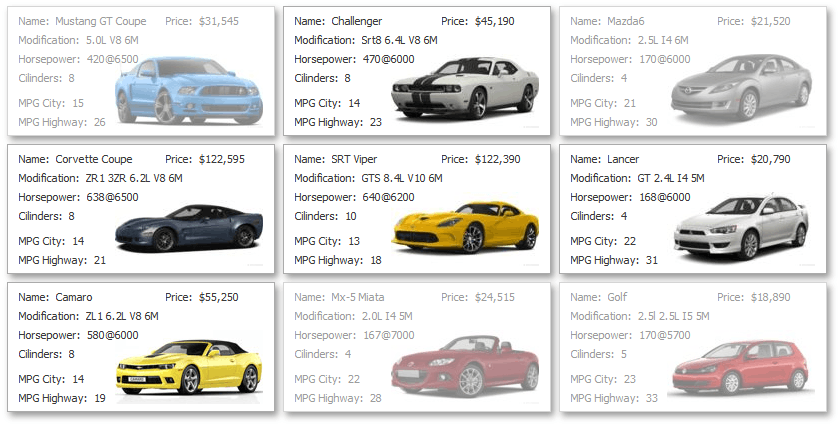
Task: Click the Golf MPG Highway value 33
Action: (x=651, y=398)
